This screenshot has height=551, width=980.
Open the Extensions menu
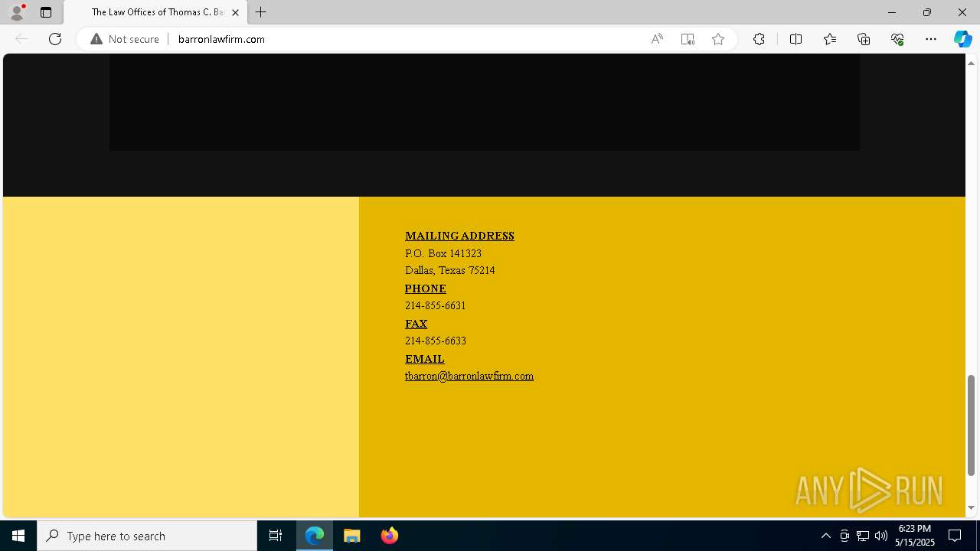[759, 39]
